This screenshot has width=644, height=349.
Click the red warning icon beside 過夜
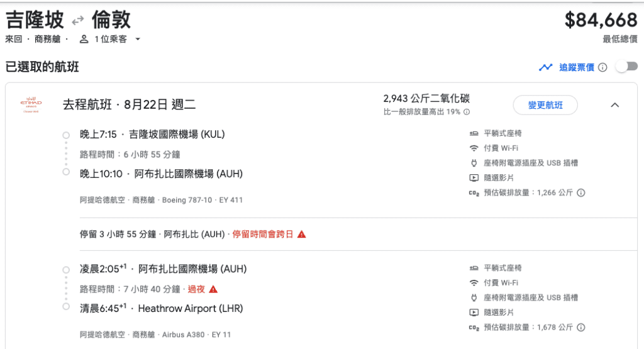[x=213, y=289]
